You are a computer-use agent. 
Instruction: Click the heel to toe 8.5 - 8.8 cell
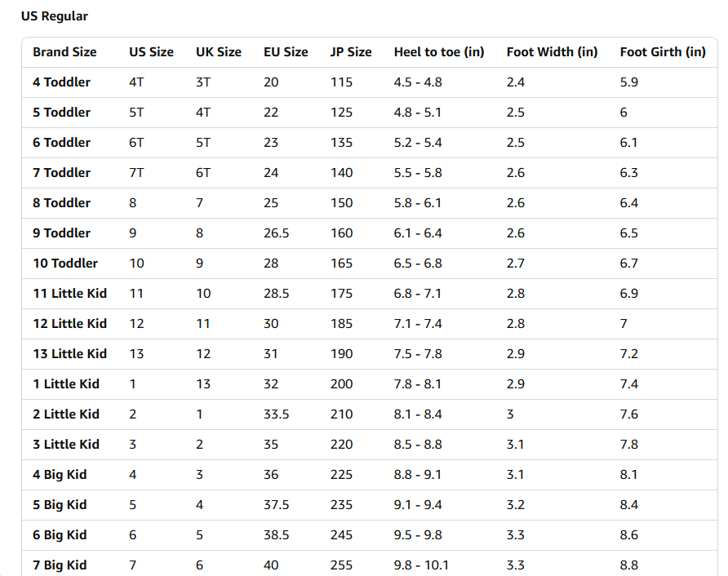(418, 444)
